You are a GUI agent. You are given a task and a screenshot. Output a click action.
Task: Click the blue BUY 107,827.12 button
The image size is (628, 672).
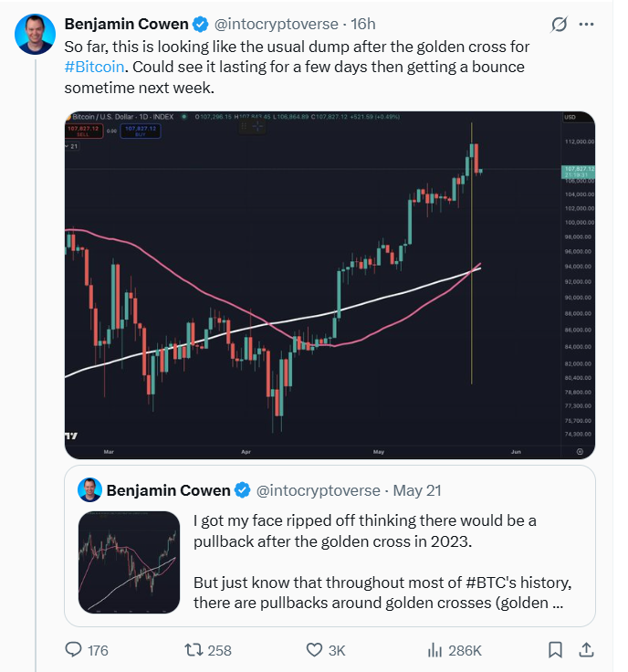(x=141, y=131)
